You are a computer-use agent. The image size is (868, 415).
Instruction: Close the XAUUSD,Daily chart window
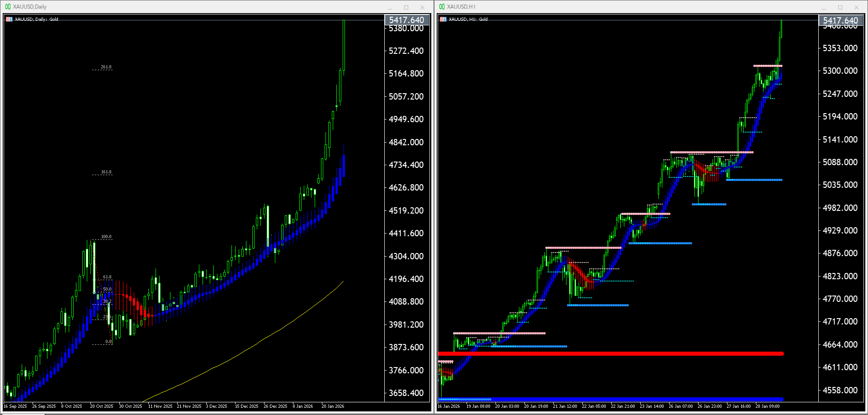pos(422,7)
